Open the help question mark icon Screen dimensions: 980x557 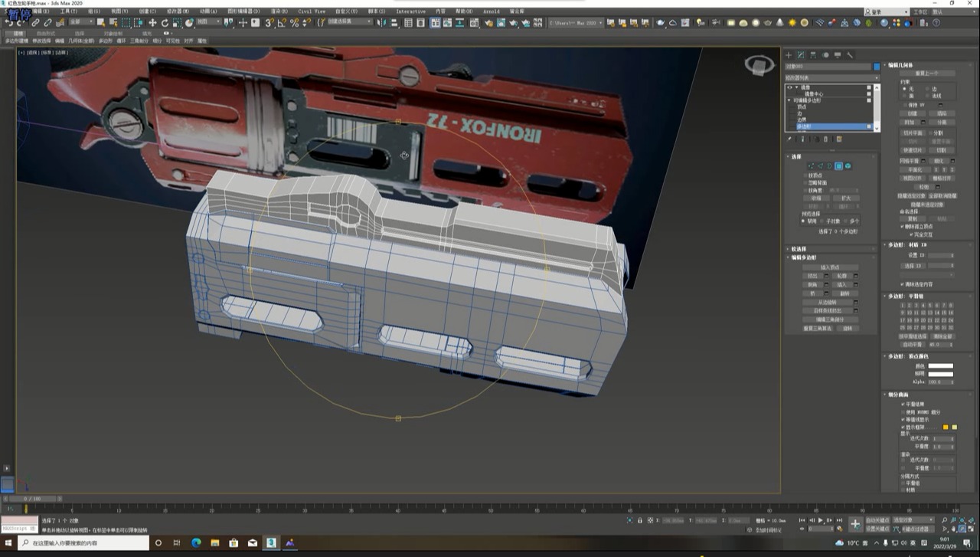(x=936, y=23)
